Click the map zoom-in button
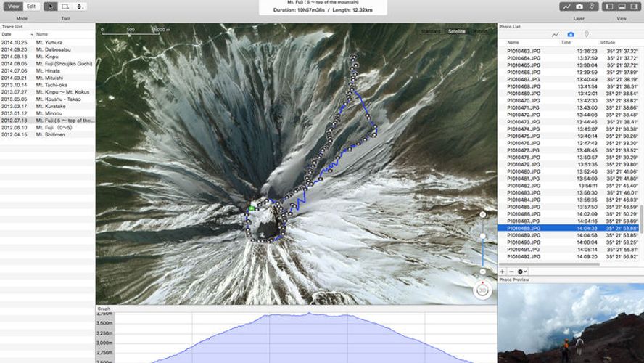Viewport: 644px width, 363px height. 482,215
